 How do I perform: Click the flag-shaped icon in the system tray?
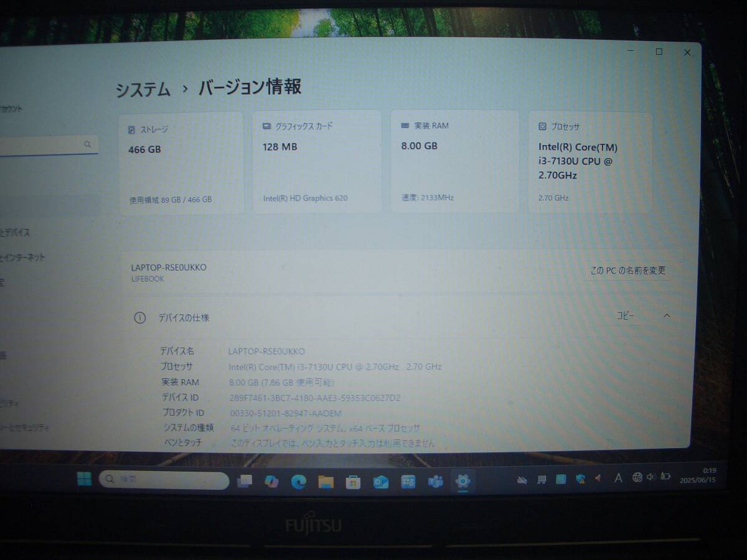[x=542, y=479]
